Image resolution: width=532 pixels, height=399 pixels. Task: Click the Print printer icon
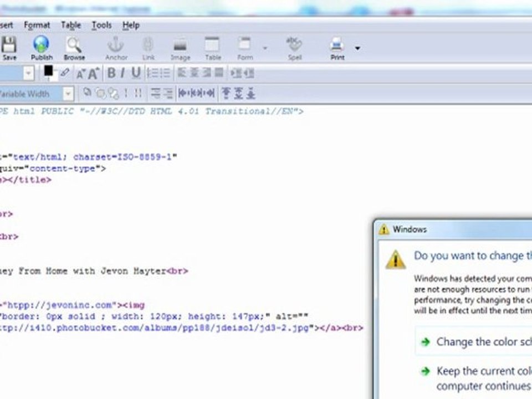[x=337, y=44]
